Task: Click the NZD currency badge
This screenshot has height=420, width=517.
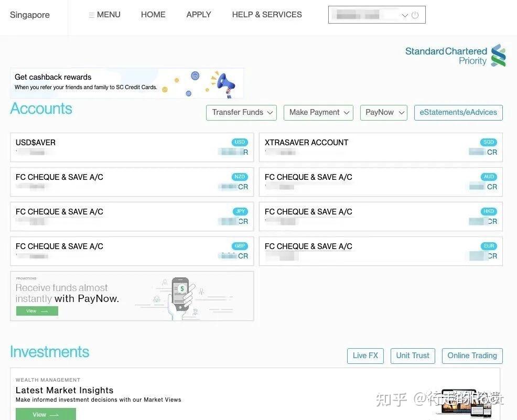Action: point(240,177)
